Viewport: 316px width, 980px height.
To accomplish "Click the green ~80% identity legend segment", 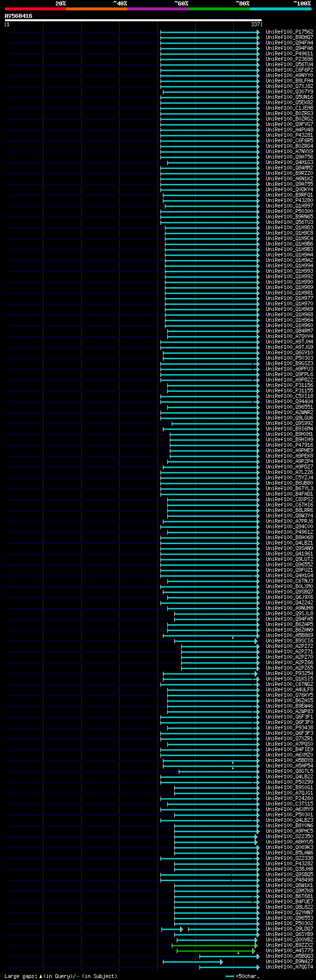I will 219,9.
